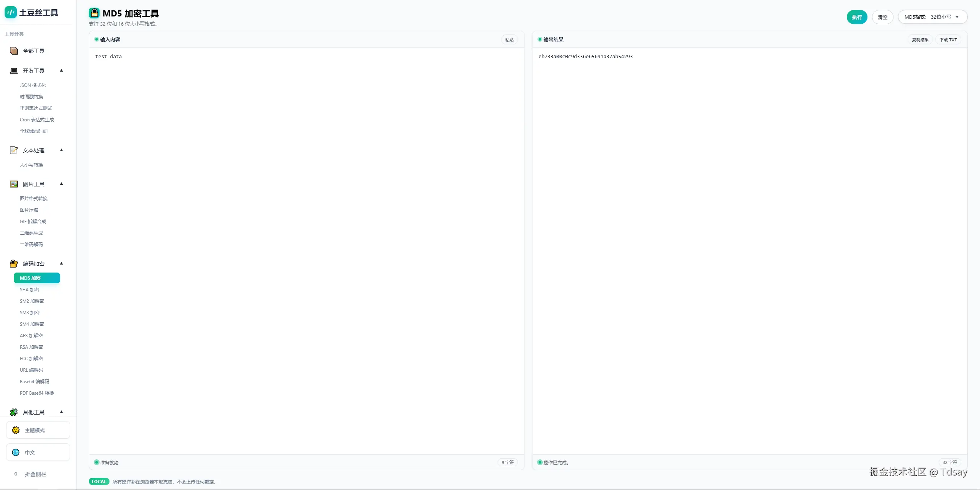Click the notepad icon for 文本处理

click(14, 150)
